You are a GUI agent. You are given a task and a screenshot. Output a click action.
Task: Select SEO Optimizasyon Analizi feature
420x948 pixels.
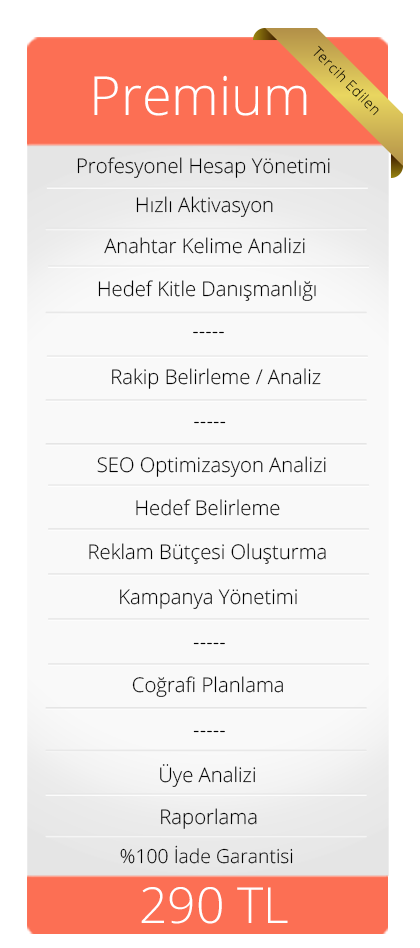pos(212,466)
